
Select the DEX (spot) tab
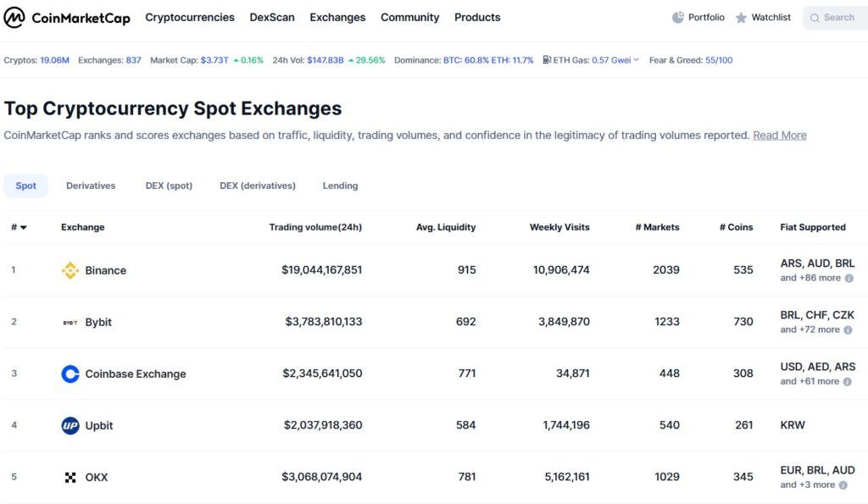169,186
